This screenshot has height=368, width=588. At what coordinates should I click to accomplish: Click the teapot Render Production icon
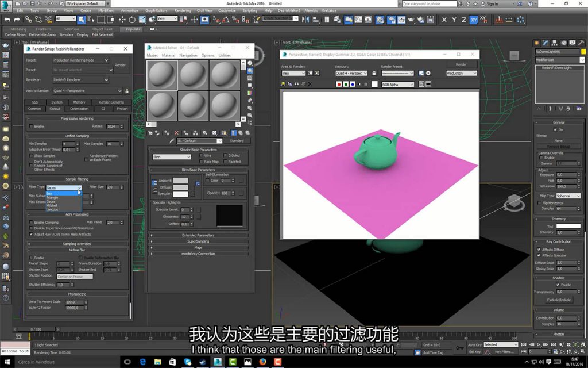411,20
